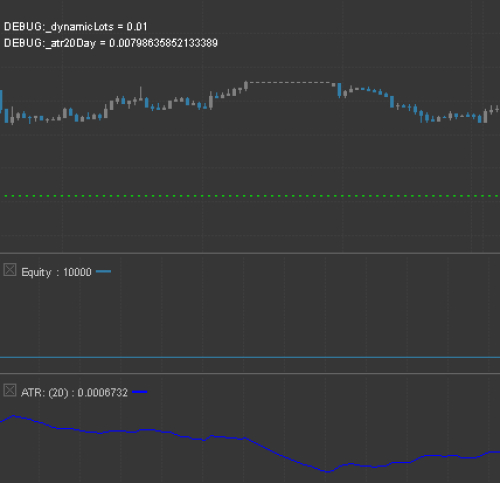
Task: Click the ATR value 0.0006732
Action: pyautogui.click(x=103, y=393)
